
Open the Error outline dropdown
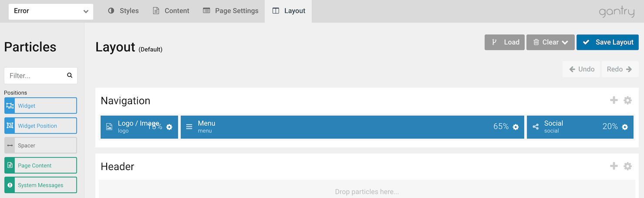[x=51, y=11]
